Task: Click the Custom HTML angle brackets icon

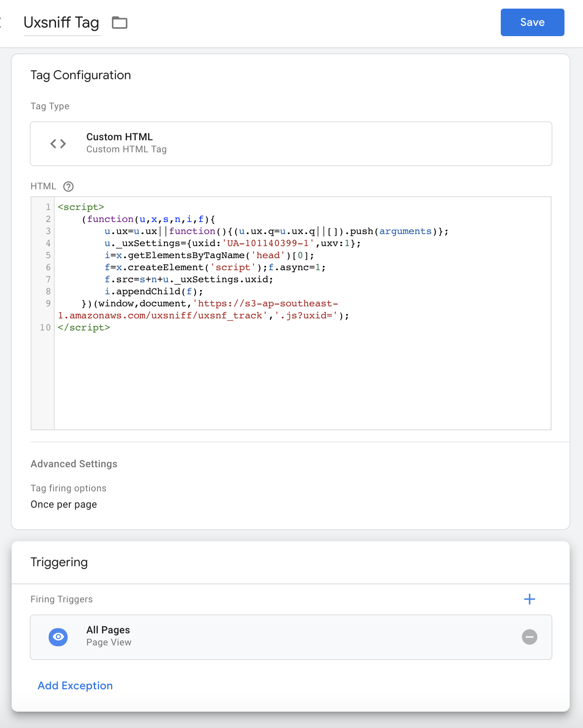Action: (x=58, y=143)
